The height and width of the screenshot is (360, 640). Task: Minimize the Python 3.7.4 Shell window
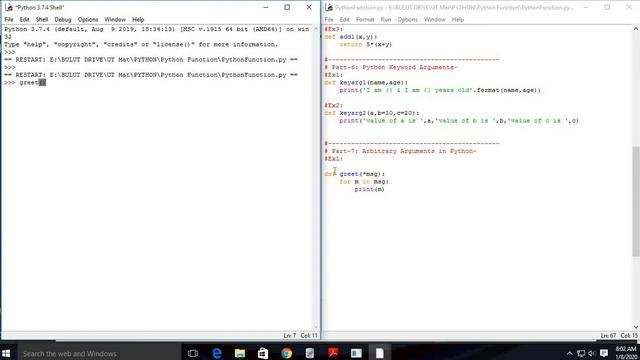[x=266, y=7]
